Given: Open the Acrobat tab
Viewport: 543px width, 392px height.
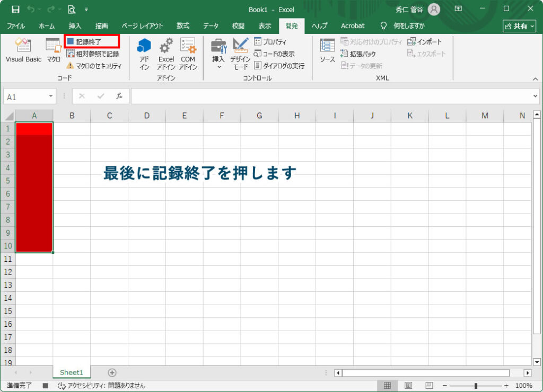Looking at the screenshot, I should (x=353, y=26).
